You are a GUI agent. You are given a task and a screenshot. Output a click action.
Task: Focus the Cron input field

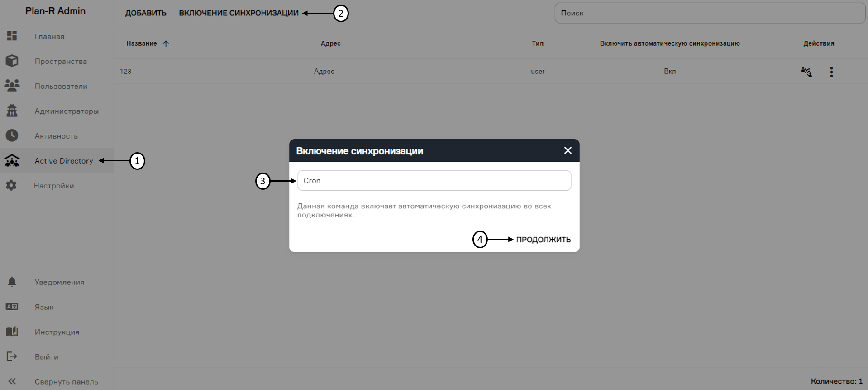point(434,181)
